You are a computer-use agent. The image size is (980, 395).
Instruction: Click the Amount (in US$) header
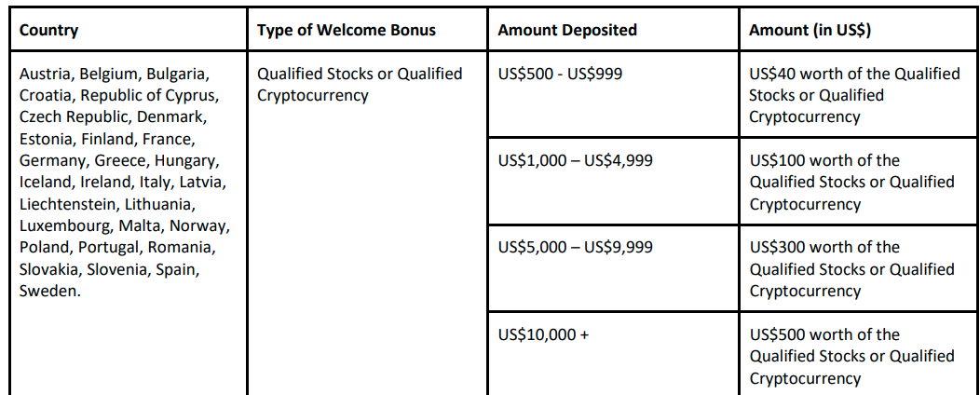810,30
